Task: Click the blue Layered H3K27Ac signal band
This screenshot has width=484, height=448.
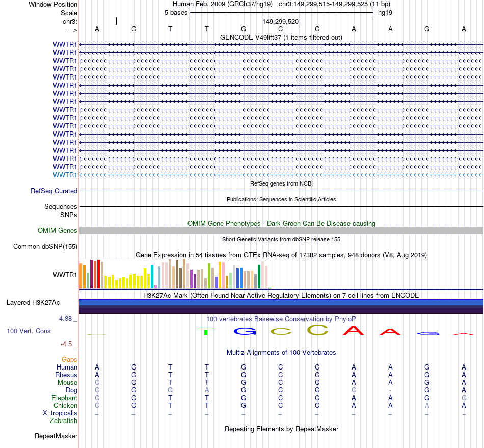Action: tap(281, 302)
